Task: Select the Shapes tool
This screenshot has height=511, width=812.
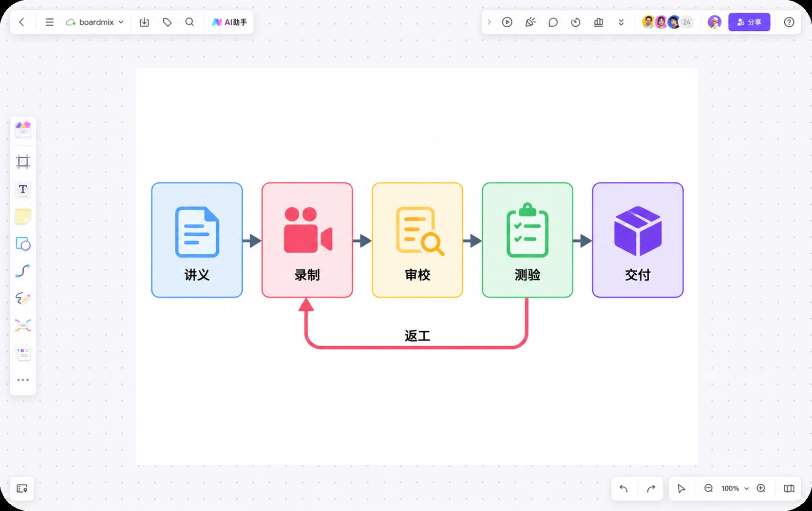Action: [x=23, y=243]
